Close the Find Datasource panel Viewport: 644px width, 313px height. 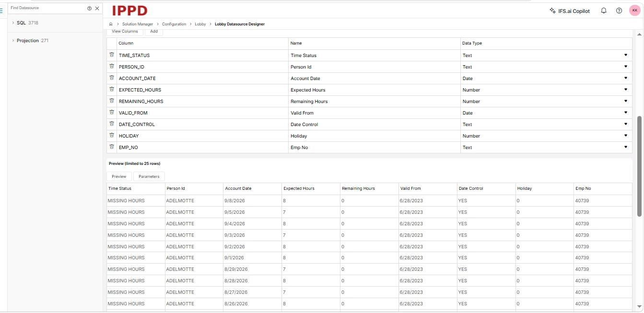(x=97, y=8)
